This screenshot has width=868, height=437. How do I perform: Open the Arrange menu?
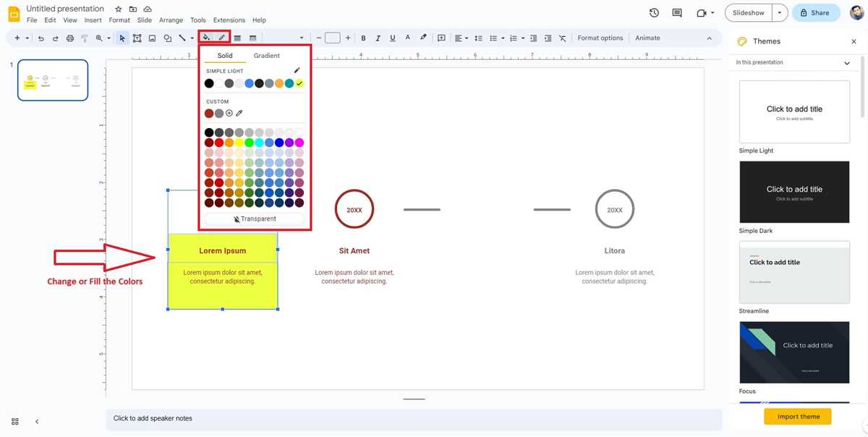pos(171,20)
